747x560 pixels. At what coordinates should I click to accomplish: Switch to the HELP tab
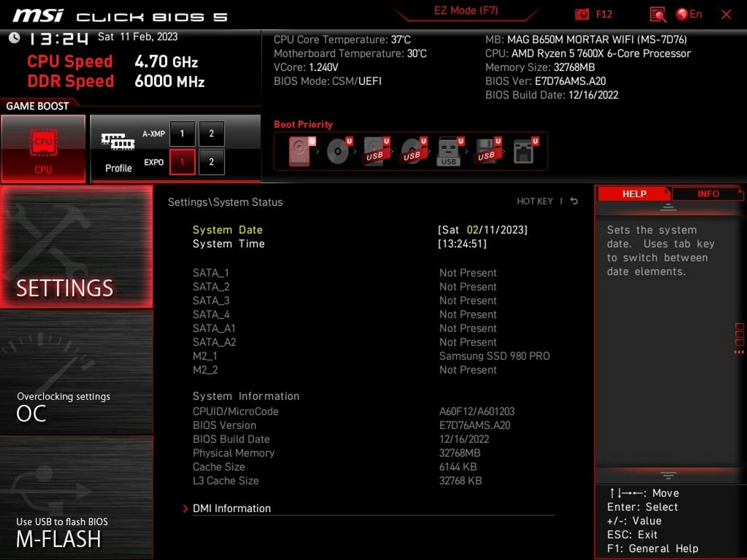(x=634, y=194)
